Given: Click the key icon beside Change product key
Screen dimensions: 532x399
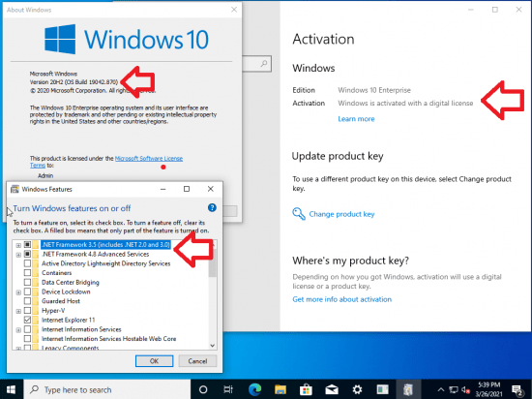Looking at the screenshot, I should tap(299, 214).
